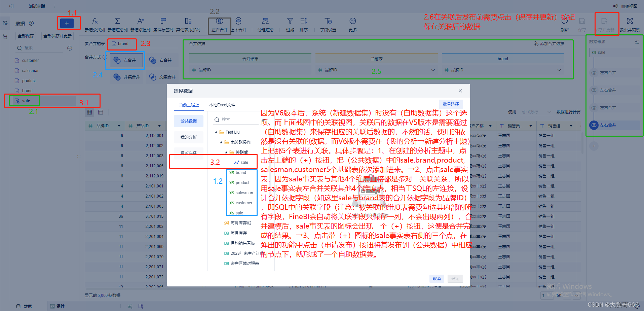Click 批量选择 button in dialog
Viewport: 644px width, 311px height.
(451, 104)
